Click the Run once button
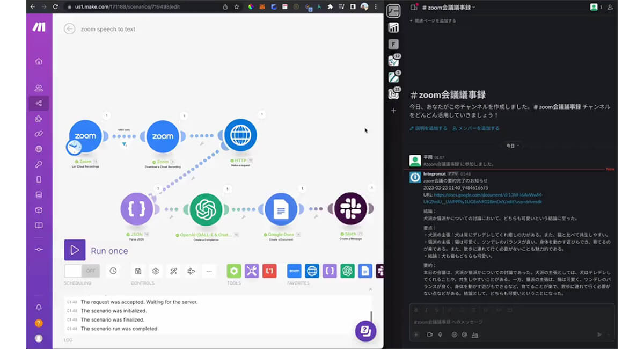This screenshot has width=644, height=349. (97, 250)
